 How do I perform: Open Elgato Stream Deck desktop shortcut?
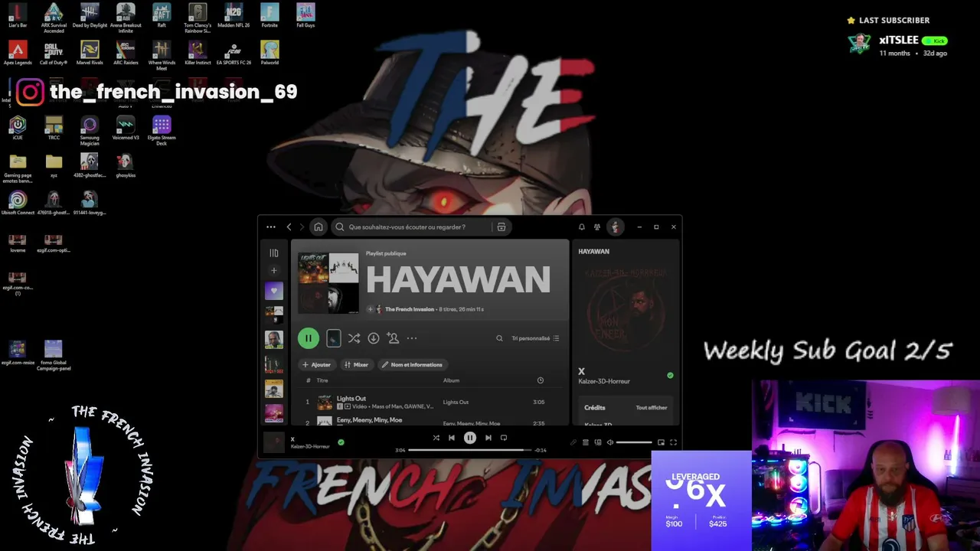tap(162, 131)
